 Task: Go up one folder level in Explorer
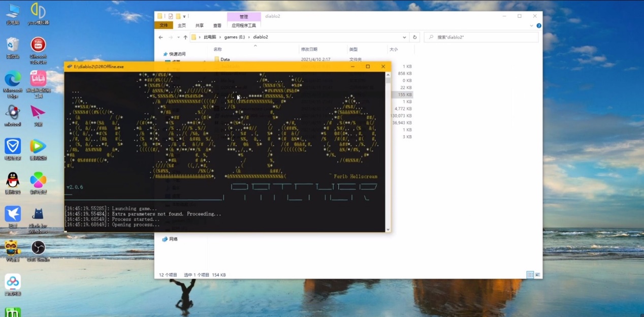click(185, 37)
